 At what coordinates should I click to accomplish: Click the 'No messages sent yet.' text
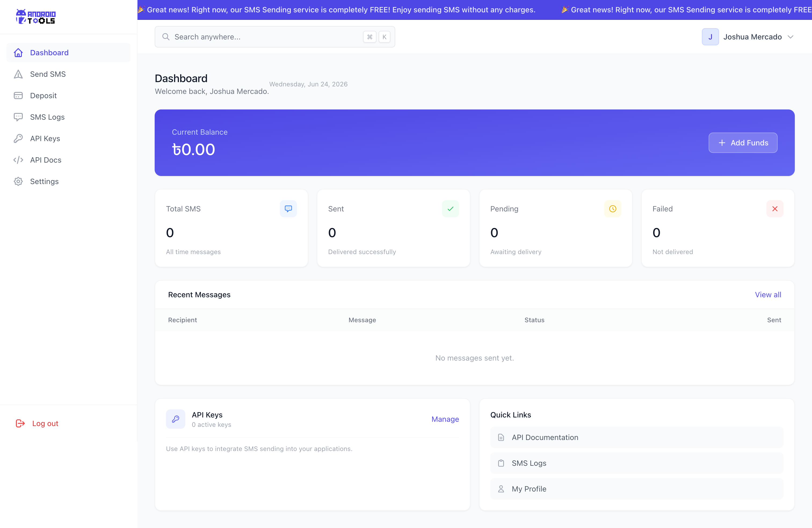point(474,358)
